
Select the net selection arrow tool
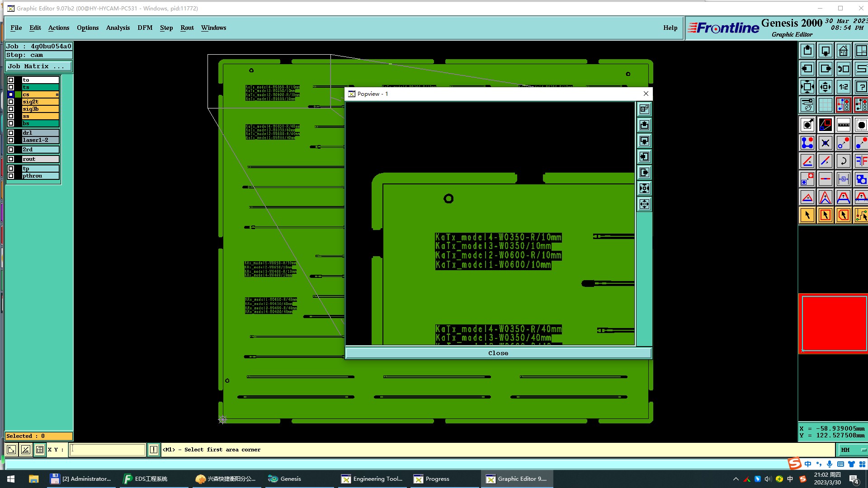click(861, 215)
